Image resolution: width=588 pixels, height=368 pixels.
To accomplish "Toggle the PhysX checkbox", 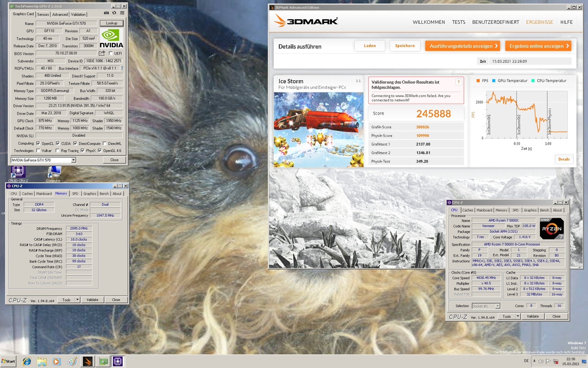I will (x=82, y=151).
